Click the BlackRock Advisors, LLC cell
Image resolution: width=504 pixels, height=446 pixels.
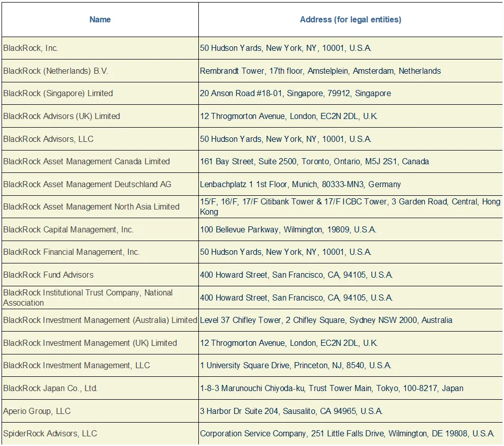point(100,139)
